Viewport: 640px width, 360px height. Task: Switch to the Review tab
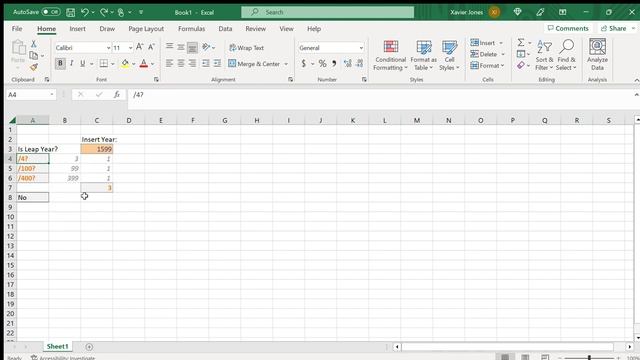point(256,29)
